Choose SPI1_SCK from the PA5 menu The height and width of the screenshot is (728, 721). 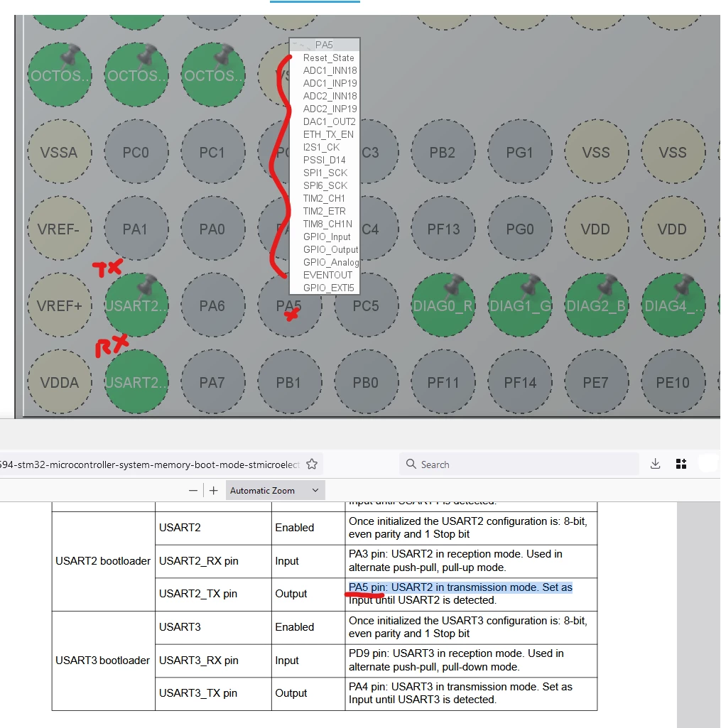pyautogui.click(x=325, y=173)
